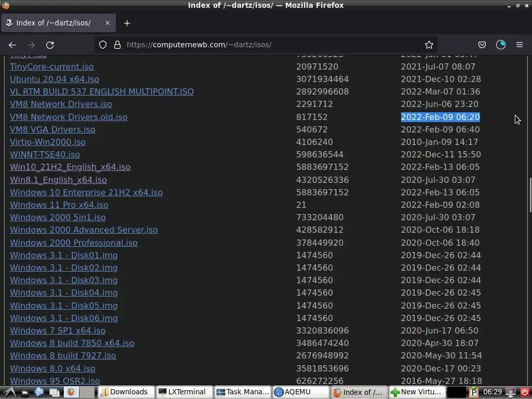Download Windows 2000 Advanced Server.iso
This screenshot has height=399, width=532.
click(x=84, y=230)
